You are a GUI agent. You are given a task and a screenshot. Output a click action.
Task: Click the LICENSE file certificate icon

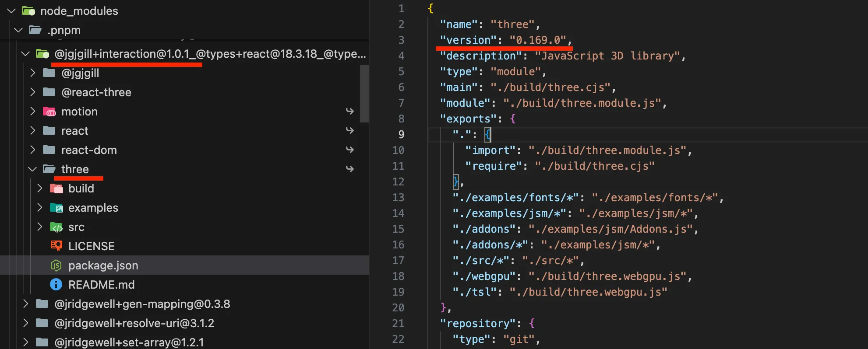(x=56, y=246)
